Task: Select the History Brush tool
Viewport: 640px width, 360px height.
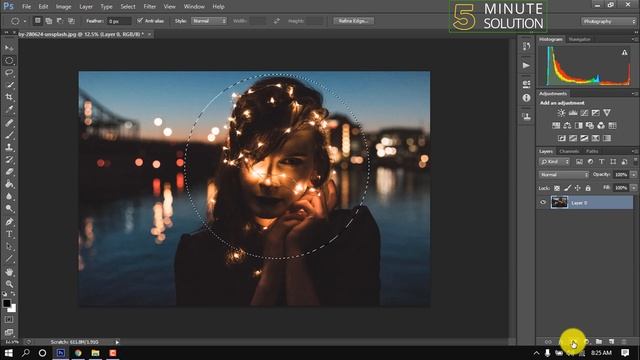Action: point(9,160)
